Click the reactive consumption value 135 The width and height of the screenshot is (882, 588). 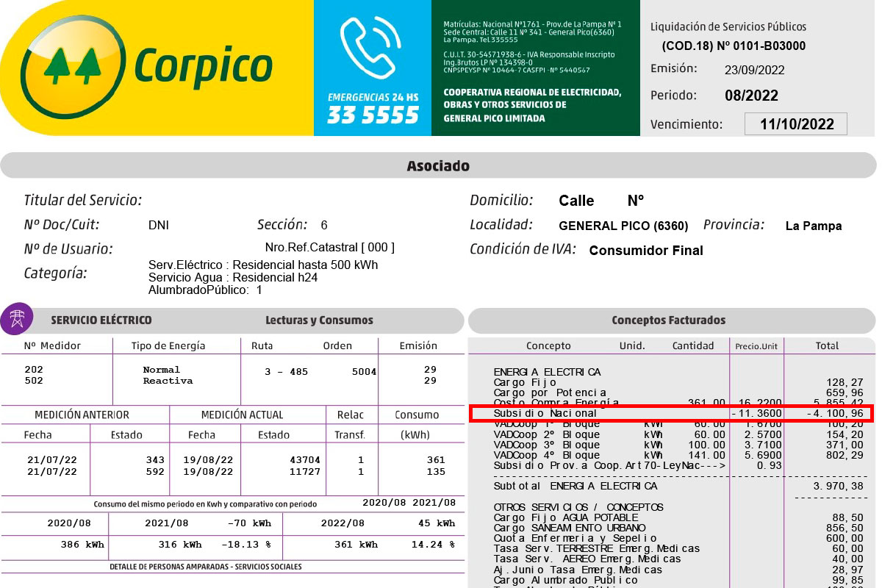tap(436, 472)
